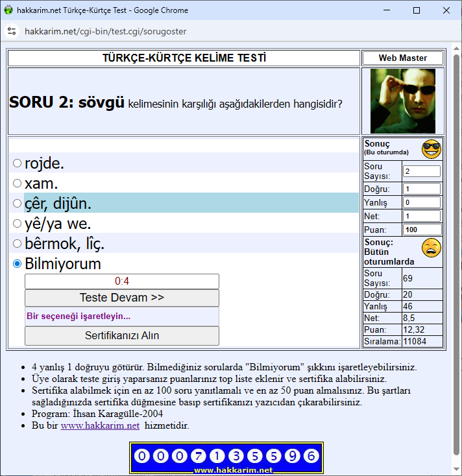Click the hakkarim.net visitor counter banner
This screenshot has width=462, height=476.
pos(226,458)
